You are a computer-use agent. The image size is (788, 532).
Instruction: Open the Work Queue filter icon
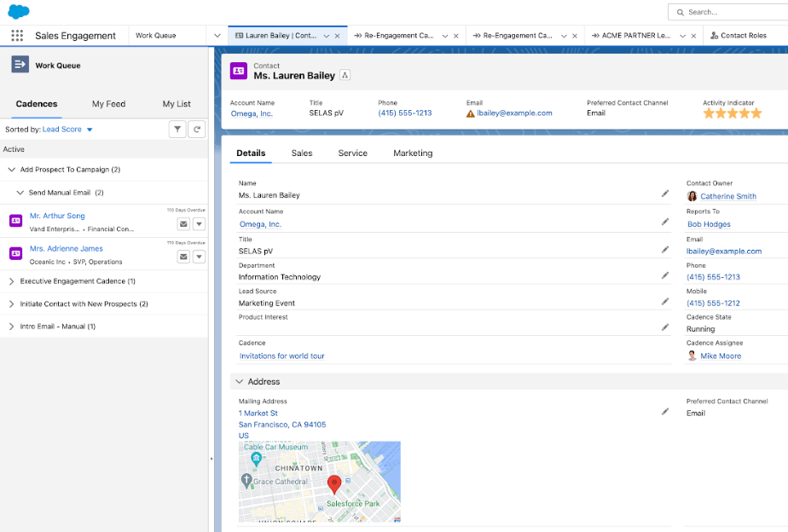point(177,129)
